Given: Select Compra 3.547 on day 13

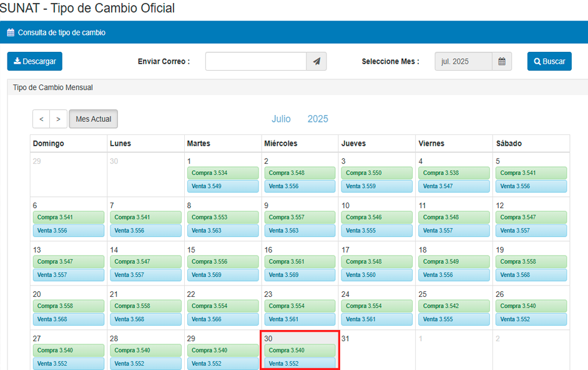Looking at the screenshot, I should pyautogui.click(x=69, y=261).
